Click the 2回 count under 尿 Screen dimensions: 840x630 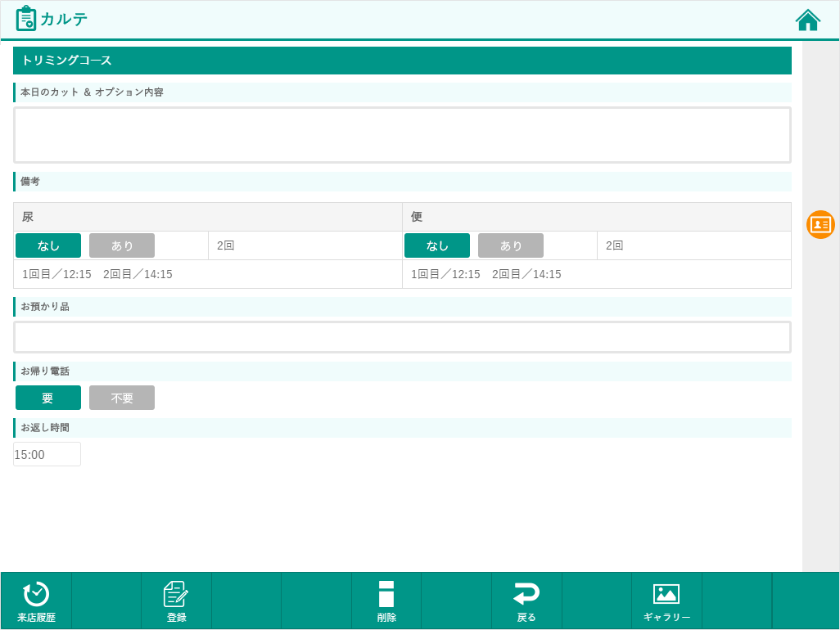click(305, 245)
